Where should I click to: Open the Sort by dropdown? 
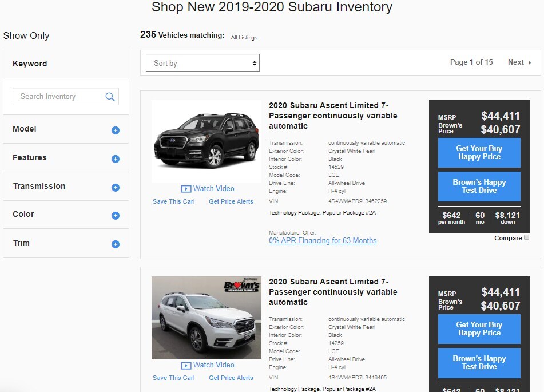(202, 63)
